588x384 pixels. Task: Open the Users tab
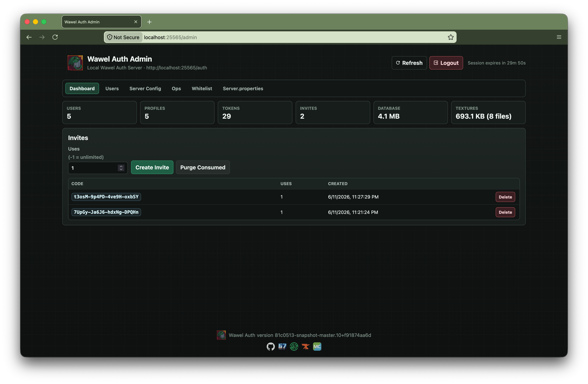pos(112,89)
